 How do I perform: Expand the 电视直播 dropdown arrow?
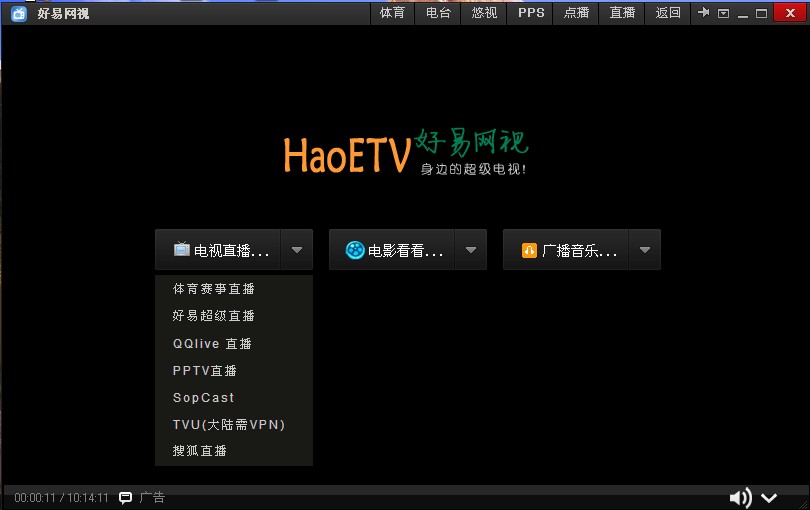297,250
